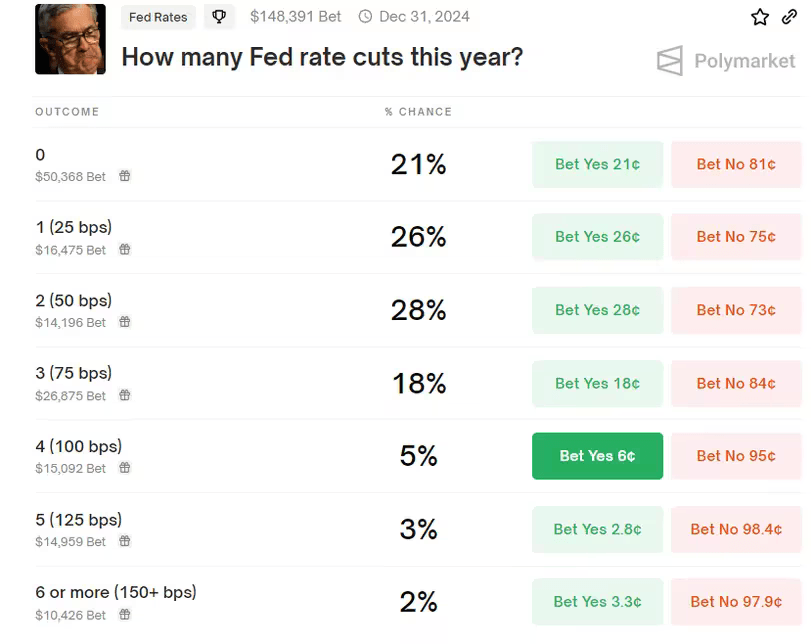Click the copy link icon
Image resolution: width=811 pixels, height=644 pixels.
(789, 17)
